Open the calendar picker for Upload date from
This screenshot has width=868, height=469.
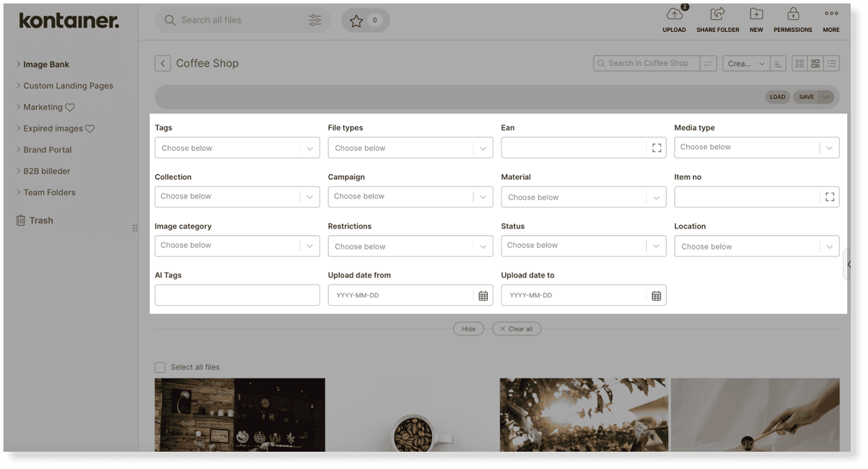point(483,295)
